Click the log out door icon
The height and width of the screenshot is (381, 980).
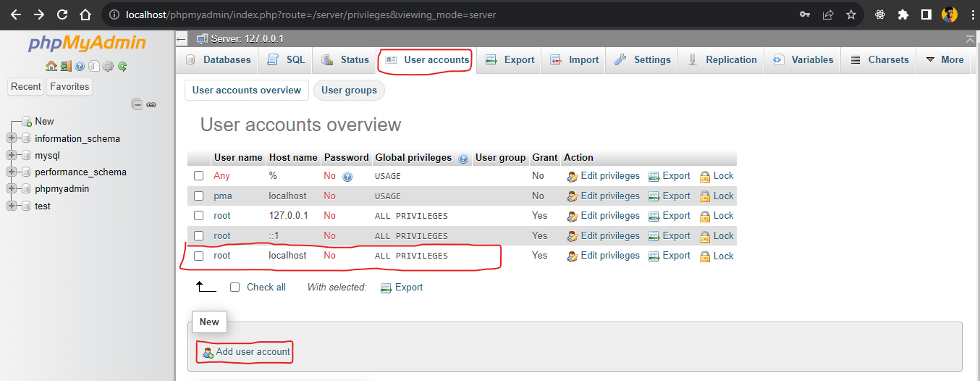point(66,66)
